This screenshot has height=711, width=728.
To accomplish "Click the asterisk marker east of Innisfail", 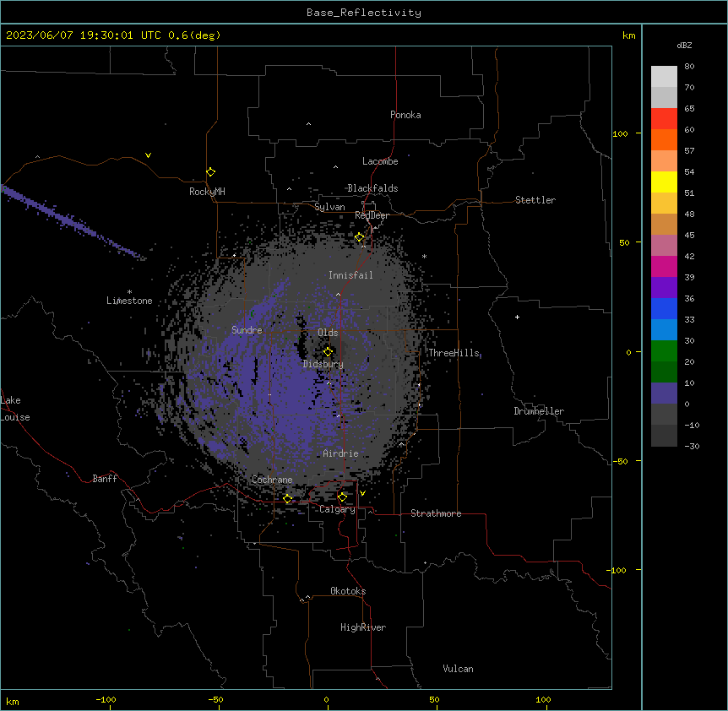I will click(x=424, y=256).
